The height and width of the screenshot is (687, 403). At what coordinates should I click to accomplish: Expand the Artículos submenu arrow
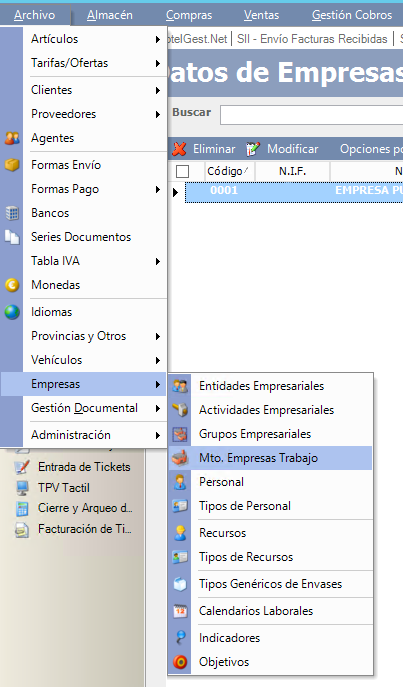tap(158, 39)
